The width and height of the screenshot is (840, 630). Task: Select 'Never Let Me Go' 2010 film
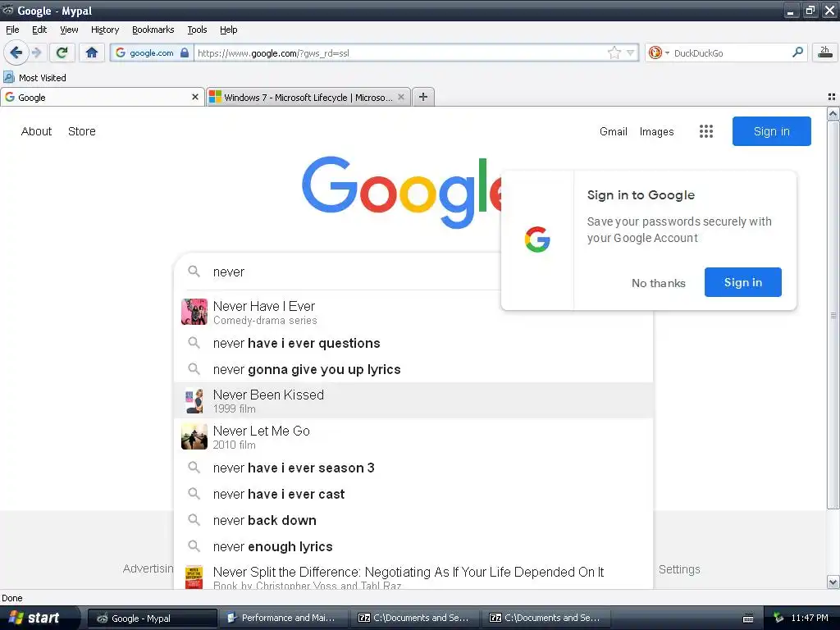click(413, 436)
